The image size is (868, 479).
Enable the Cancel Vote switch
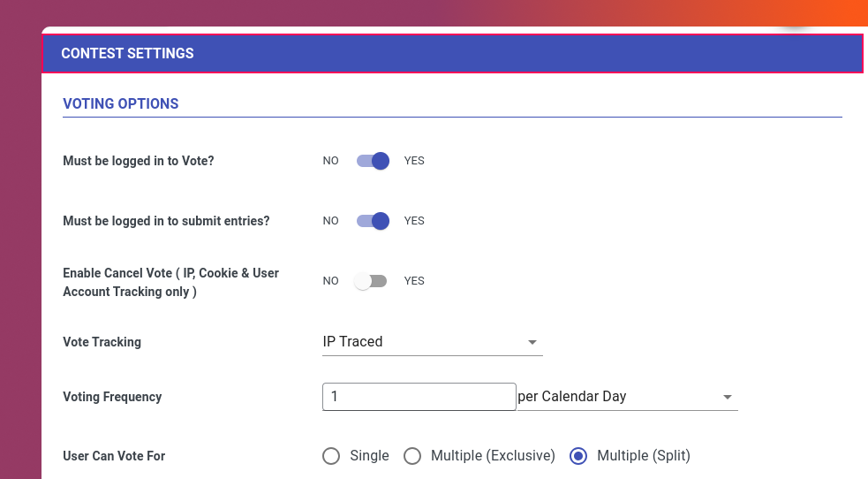pyautogui.click(x=371, y=281)
